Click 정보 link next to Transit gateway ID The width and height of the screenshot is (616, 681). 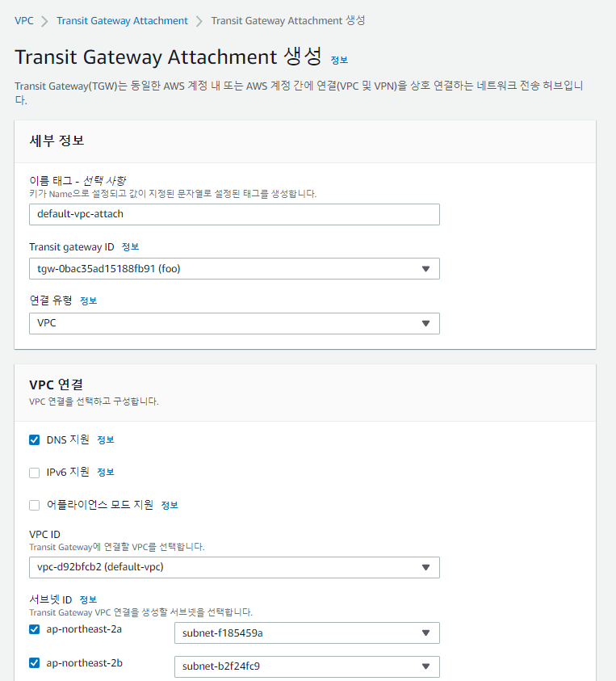tap(130, 246)
